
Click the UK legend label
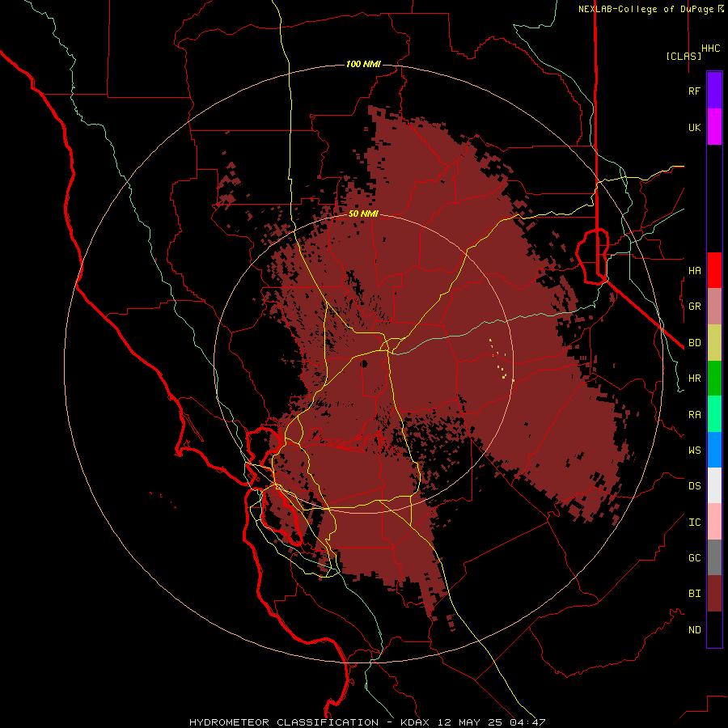[x=694, y=127]
